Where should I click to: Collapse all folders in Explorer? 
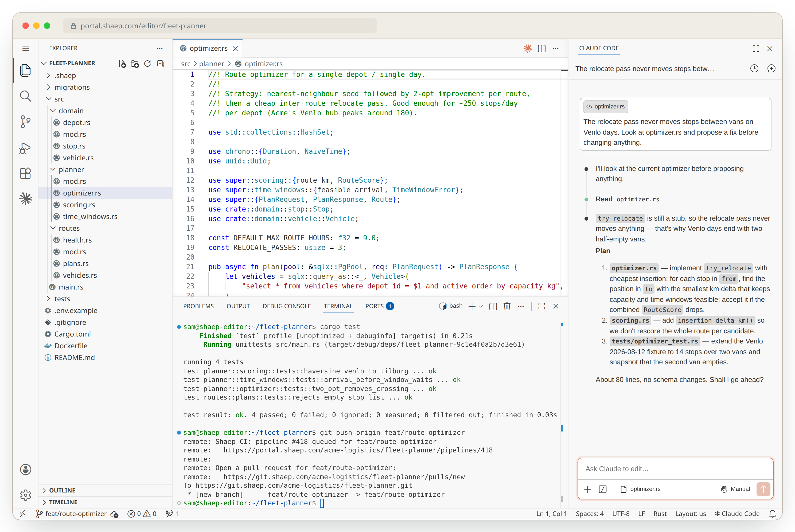coord(161,64)
